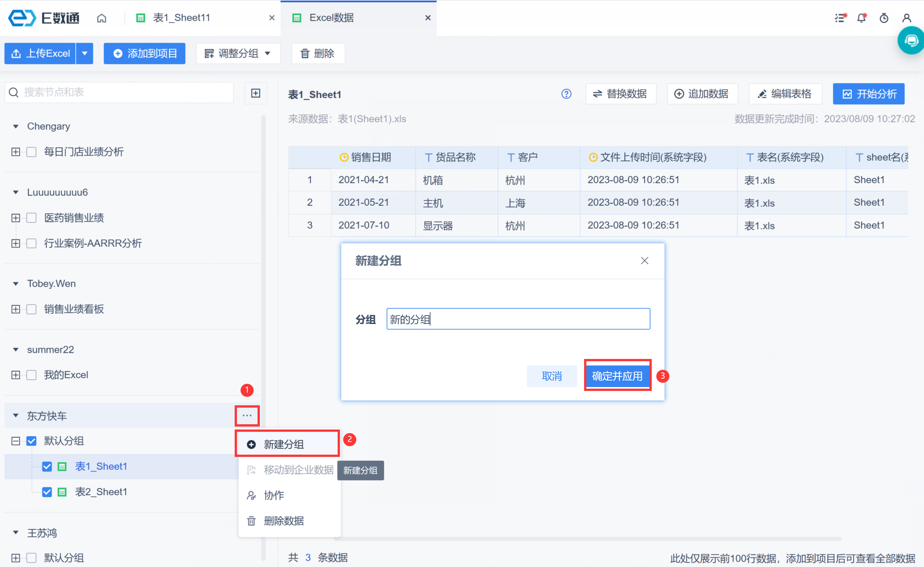Click the add node plus icon beside search
924x567 pixels.
click(x=256, y=93)
